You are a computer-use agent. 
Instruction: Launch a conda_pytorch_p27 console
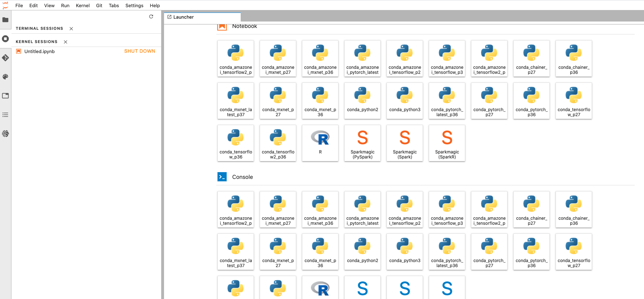click(x=489, y=252)
